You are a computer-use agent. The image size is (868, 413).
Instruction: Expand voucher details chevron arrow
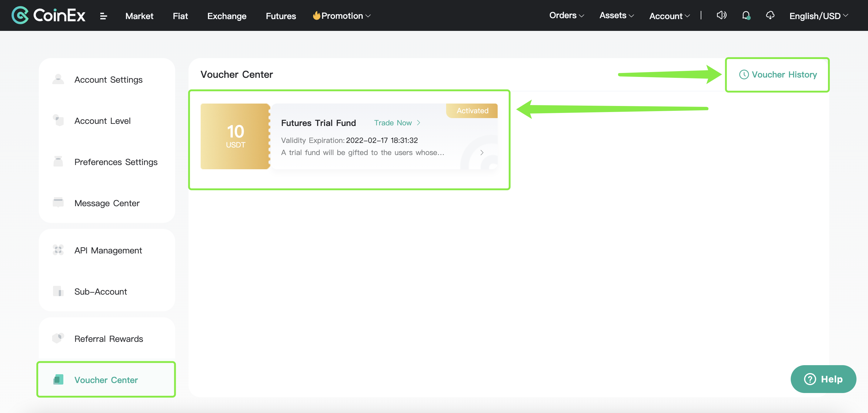(482, 153)
